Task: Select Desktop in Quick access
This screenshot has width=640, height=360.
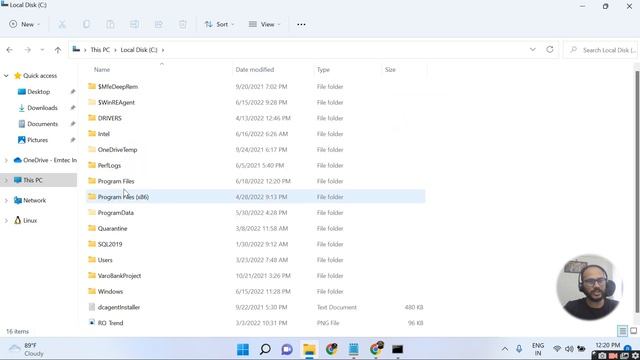Action: coord(39,92)
